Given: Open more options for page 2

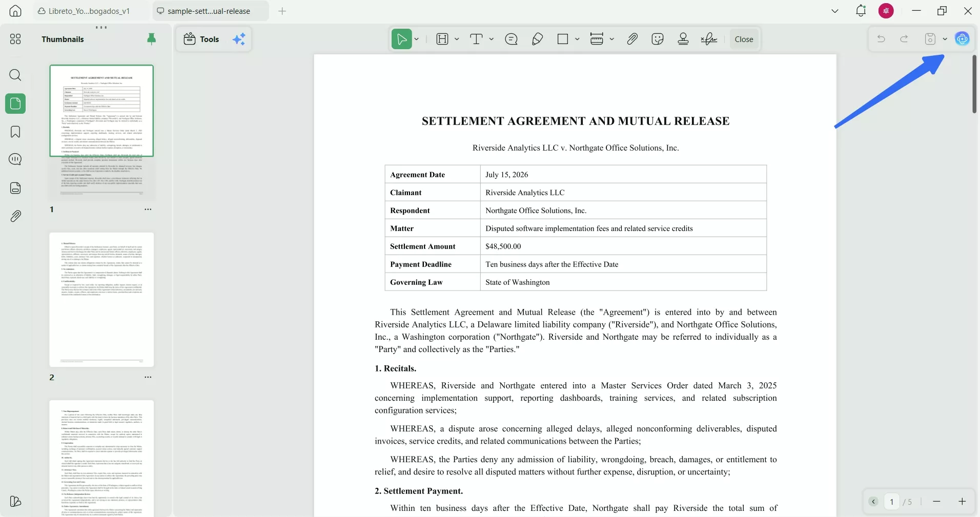Looking at the screenshot, I should click(148, 377).
